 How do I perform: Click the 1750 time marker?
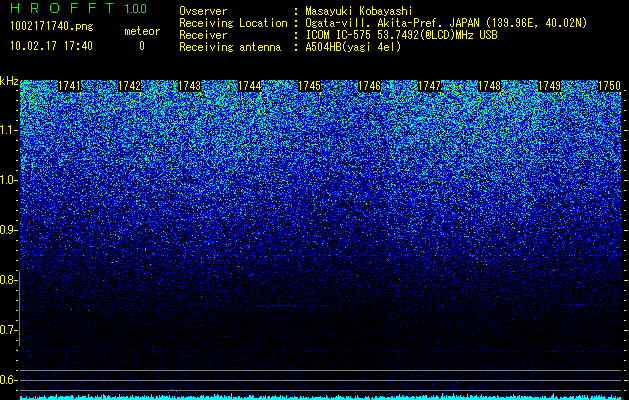[x=610, y=86]
